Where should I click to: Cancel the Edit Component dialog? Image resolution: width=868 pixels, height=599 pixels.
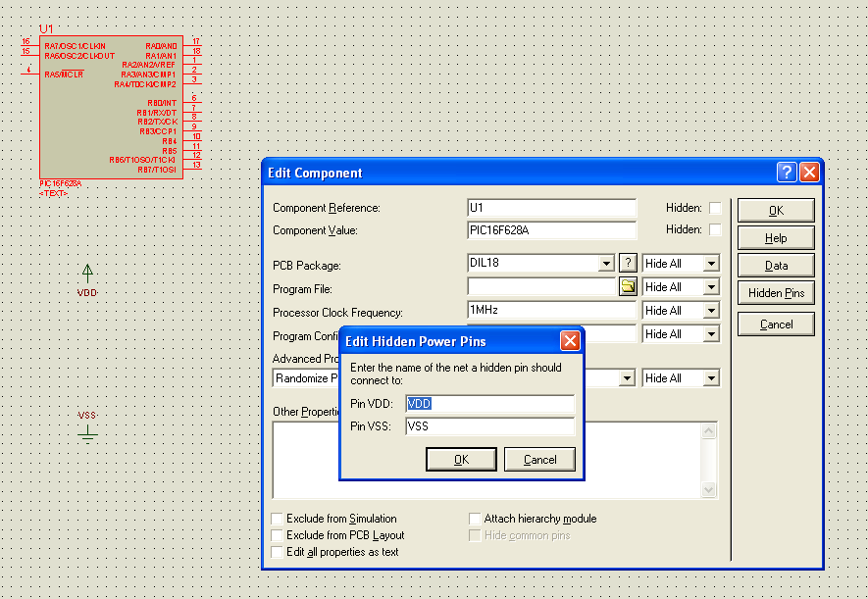pyautogui.click(x=776, y=324)
